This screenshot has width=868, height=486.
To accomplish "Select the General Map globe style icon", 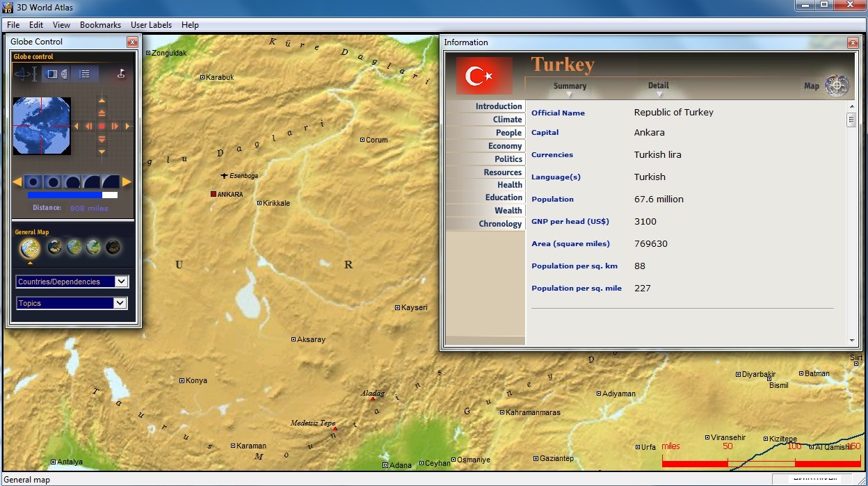I will pyautogui.click(x=30, y=247).
